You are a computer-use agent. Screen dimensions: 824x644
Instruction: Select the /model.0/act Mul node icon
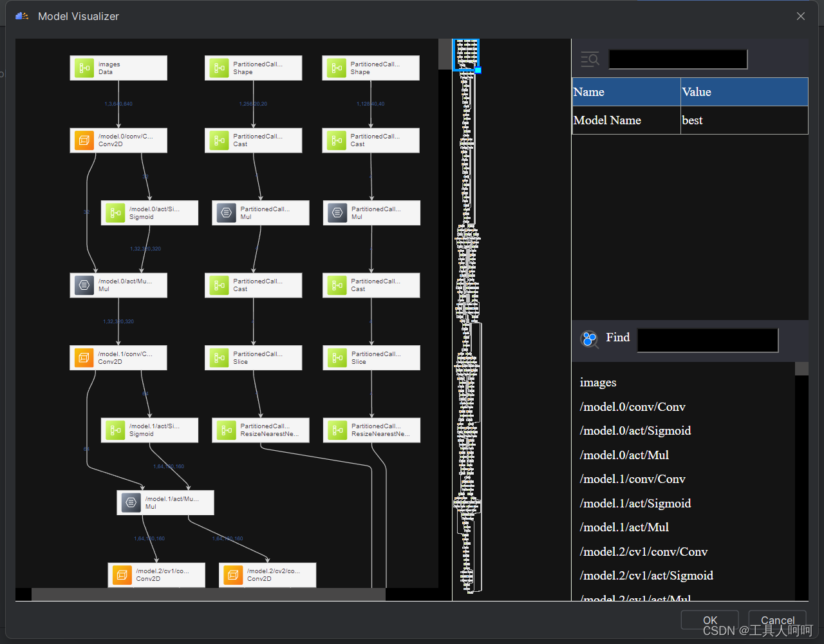(84, 285)
